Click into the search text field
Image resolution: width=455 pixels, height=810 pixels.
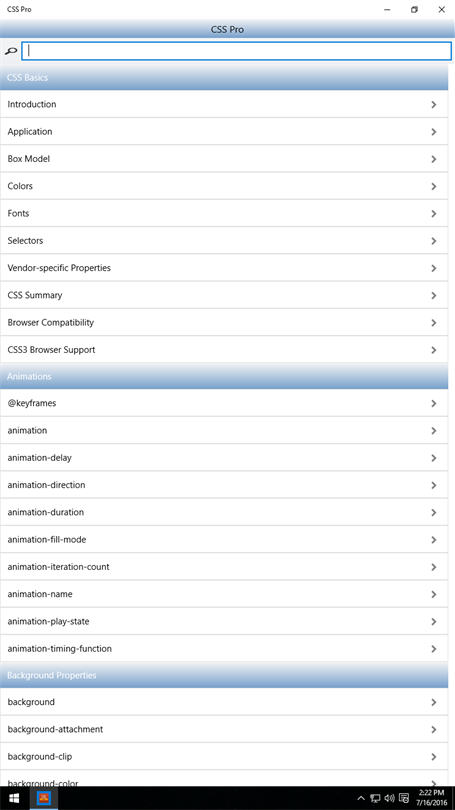(237, 51)
